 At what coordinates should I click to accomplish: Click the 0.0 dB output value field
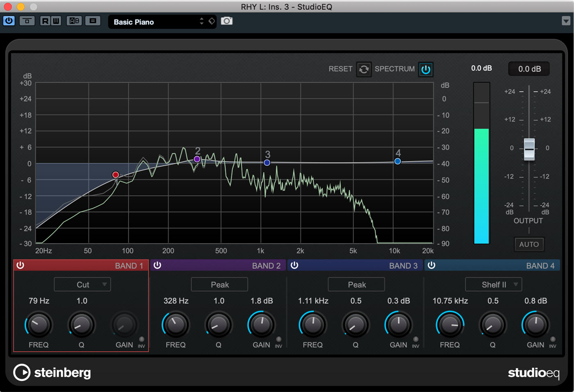[x=529, y=69]
